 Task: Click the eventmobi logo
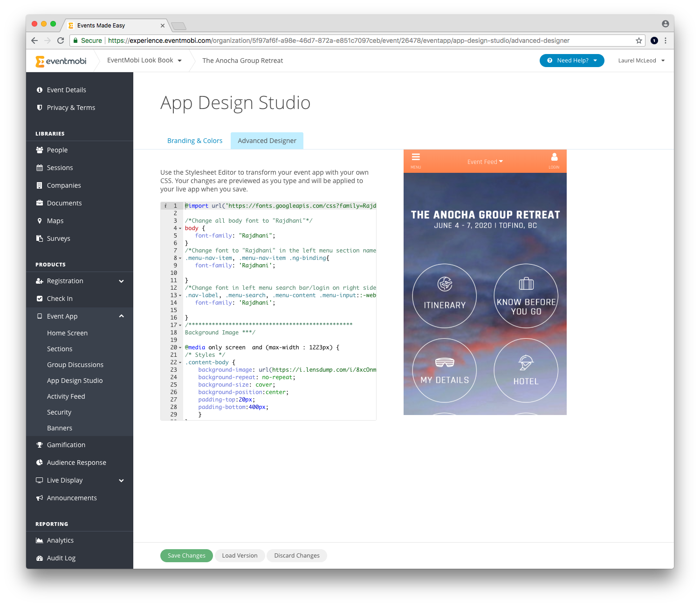point(61,61)
